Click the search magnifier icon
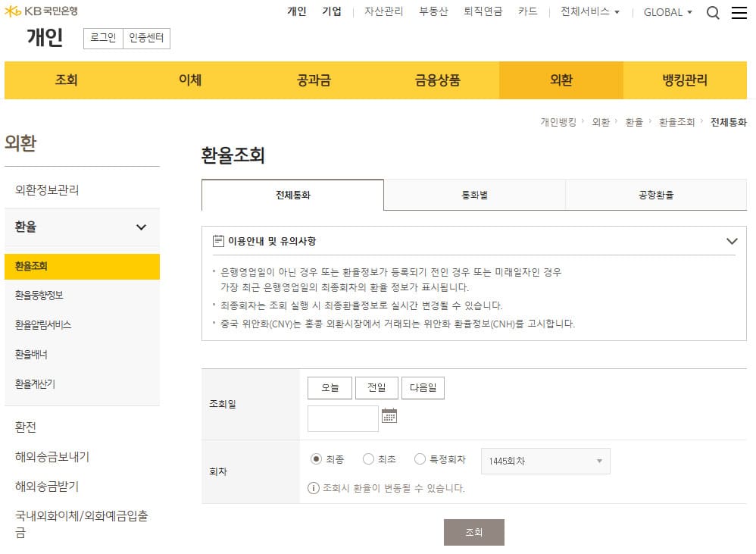756x554 pixels. coord(713,12)
